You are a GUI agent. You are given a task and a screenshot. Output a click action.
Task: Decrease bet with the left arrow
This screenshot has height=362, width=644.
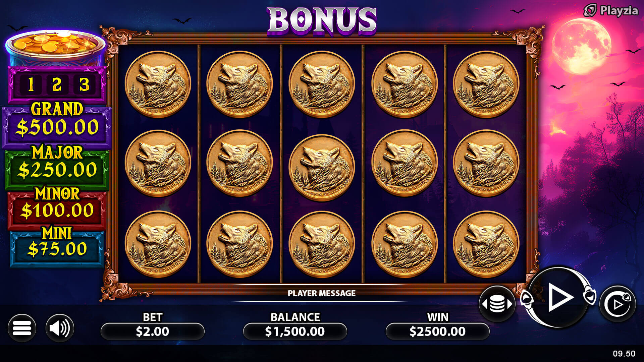click(484, 304)
